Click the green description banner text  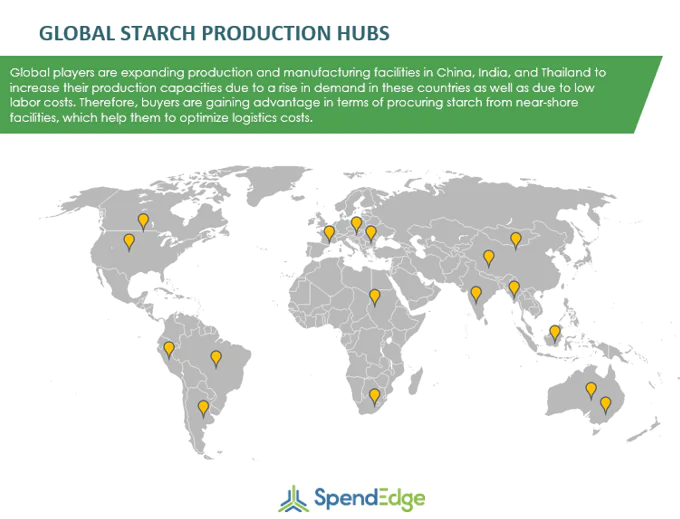tap(308, 95)
